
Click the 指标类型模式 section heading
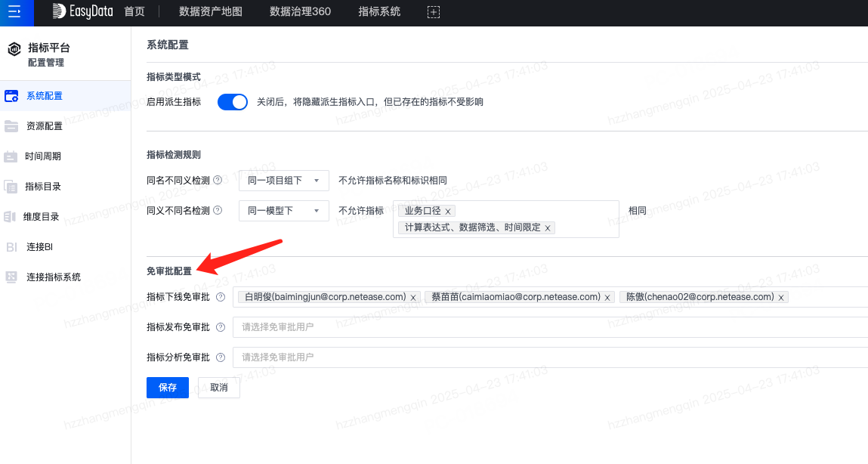coord(173,77)
